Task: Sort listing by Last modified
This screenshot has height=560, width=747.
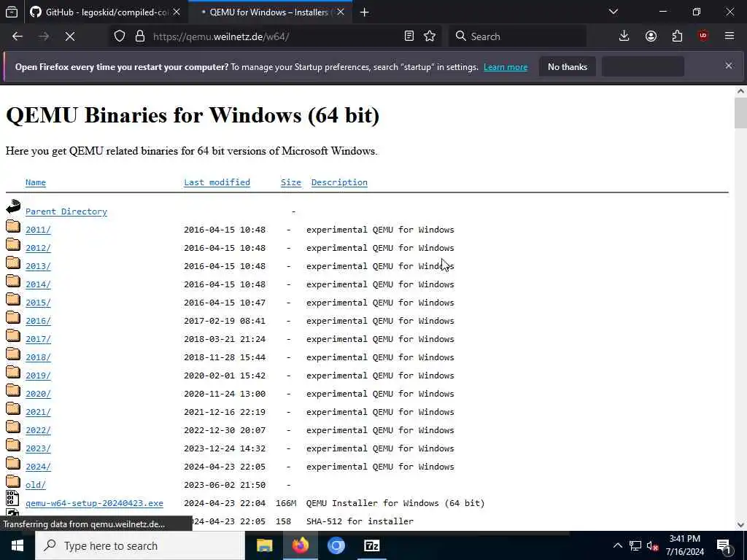Action: click(x=217, y=182)
